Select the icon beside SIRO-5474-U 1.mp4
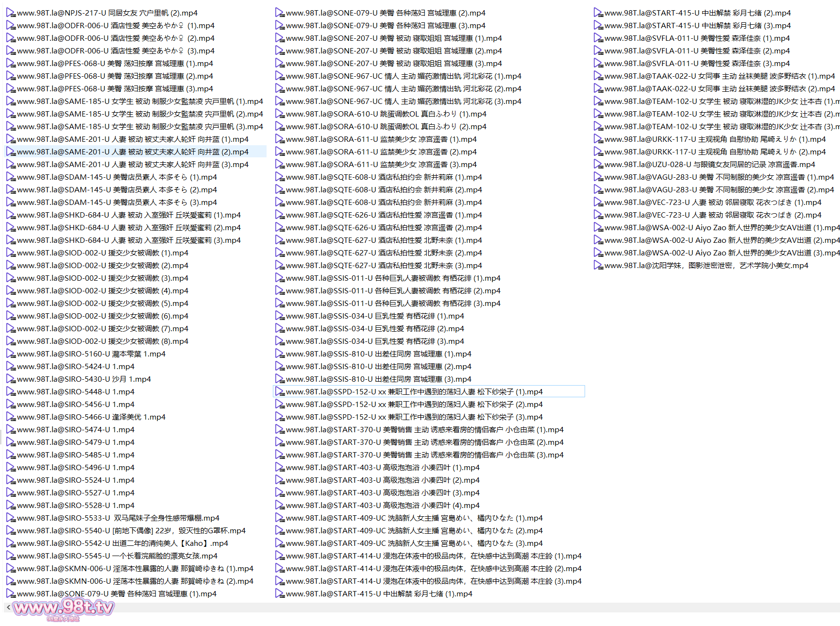 pyautogui.click(x=11, y=430)
